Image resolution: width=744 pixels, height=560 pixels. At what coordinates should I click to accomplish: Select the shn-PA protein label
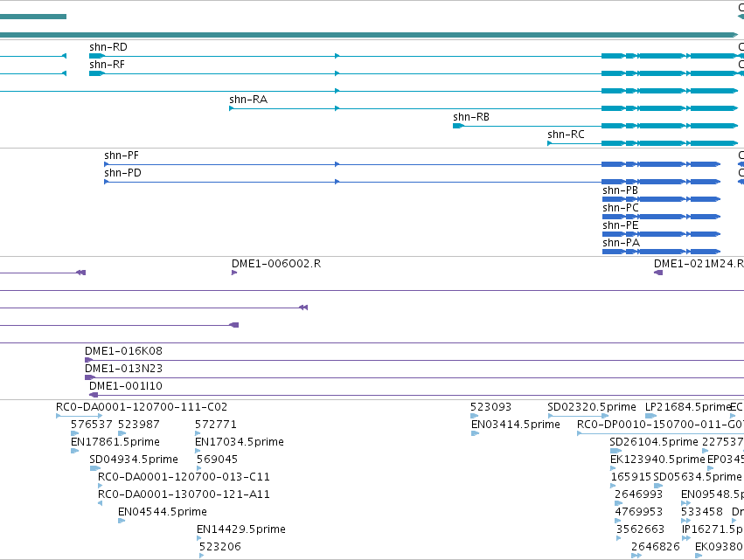click(x=621, y=243)
